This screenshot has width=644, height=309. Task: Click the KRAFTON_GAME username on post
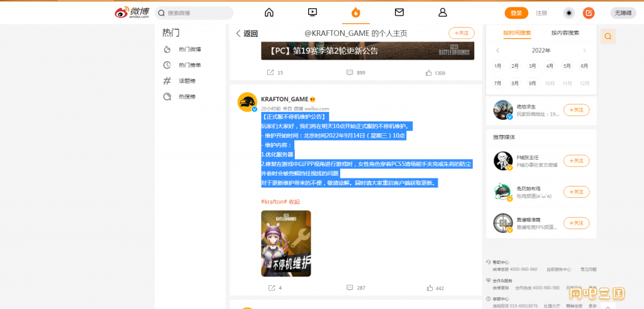coord(285,99)
